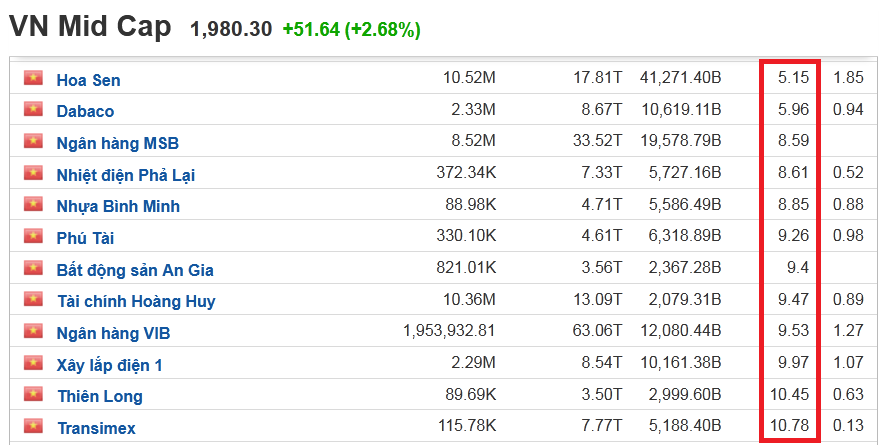879x445 pixels.
Task: Open Tài chính Hoàng Huy stock page
Action: click(135, 301)
